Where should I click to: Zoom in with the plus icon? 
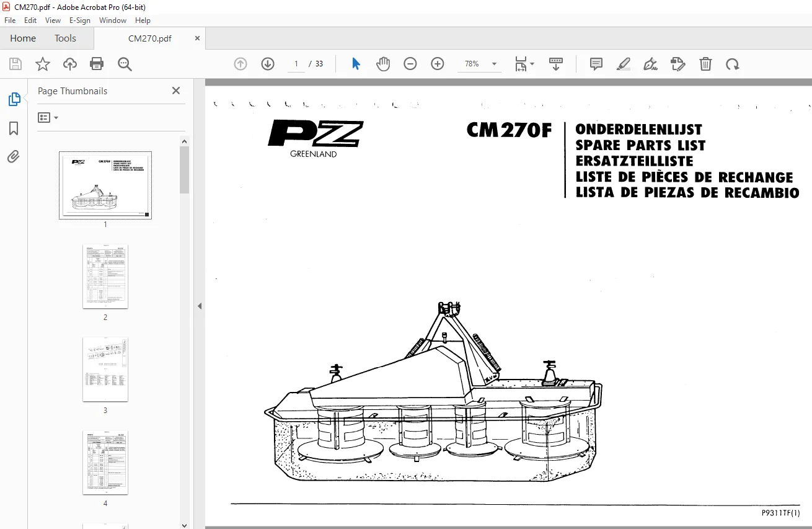click(x=438, y=64)
